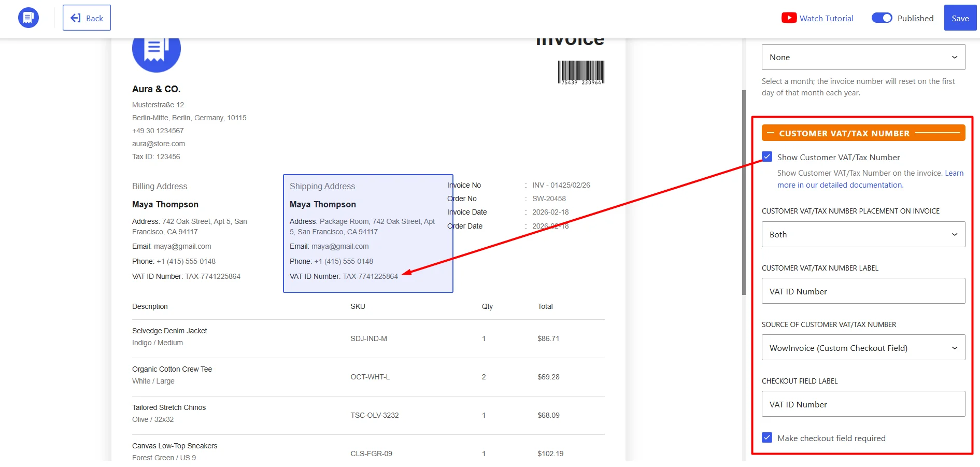The height and width of the screenshot is (467, 980).
Task: Uncheck Make checkout field required
Action: tap(767, 437)
